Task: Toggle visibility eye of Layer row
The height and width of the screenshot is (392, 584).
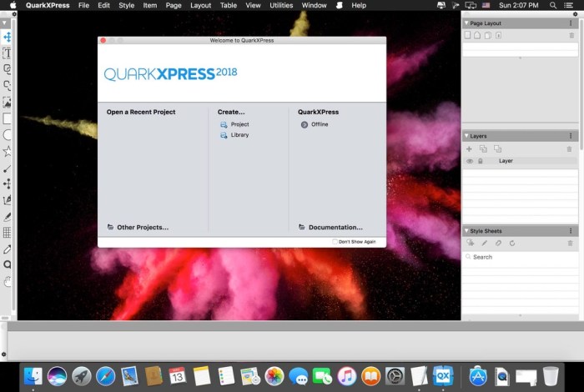Action: (470, 161)
